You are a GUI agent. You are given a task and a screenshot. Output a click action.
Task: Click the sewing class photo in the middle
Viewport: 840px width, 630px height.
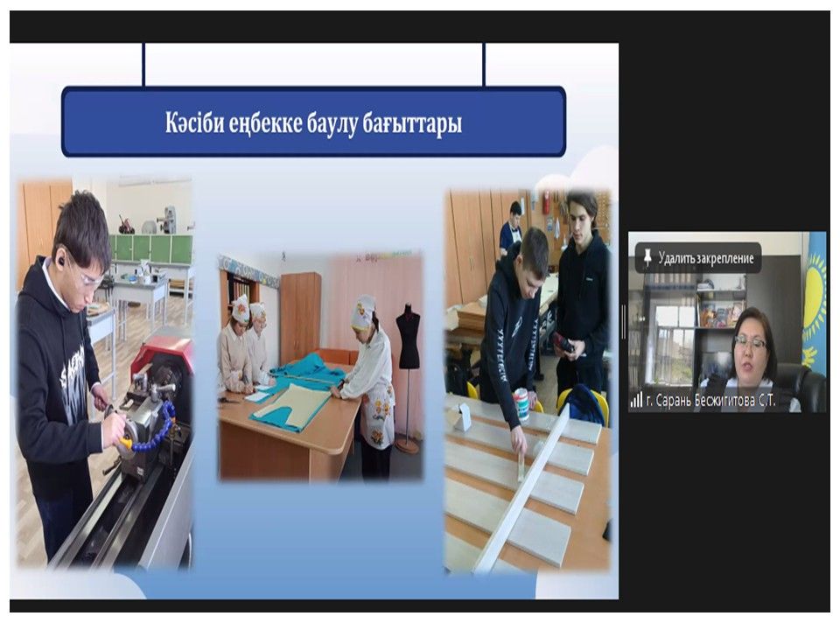(x=319, y=367)
